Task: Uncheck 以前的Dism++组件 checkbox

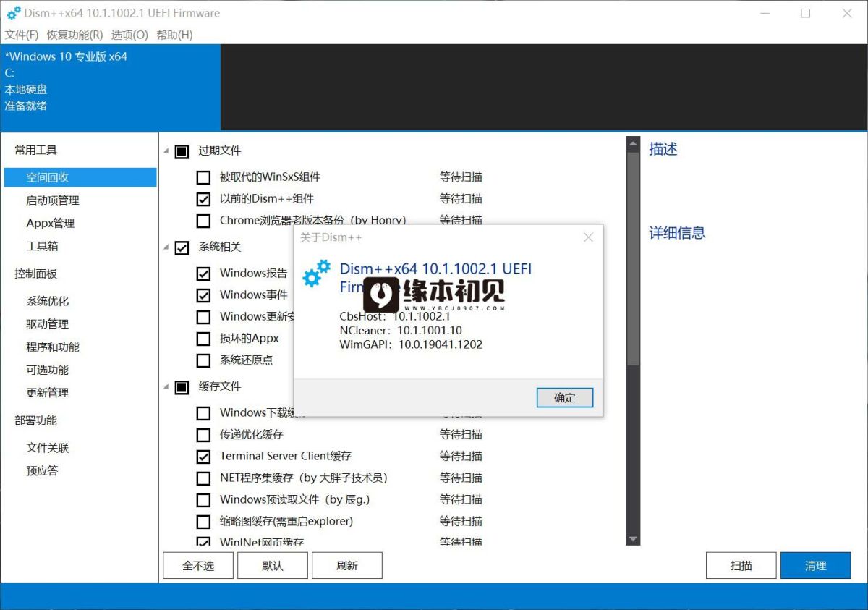Action: point(204,199)
